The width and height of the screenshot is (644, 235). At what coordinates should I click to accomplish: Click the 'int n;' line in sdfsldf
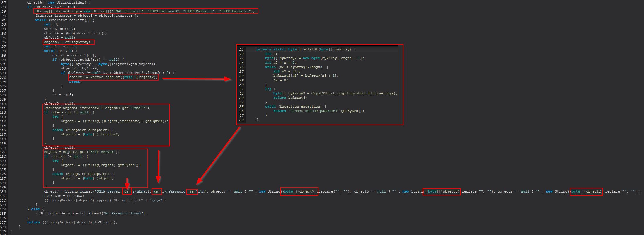tap(271, 54)
